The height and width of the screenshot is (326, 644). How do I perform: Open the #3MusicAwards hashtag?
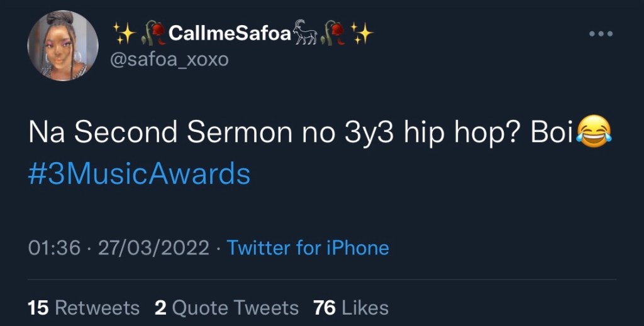point(139,173)
